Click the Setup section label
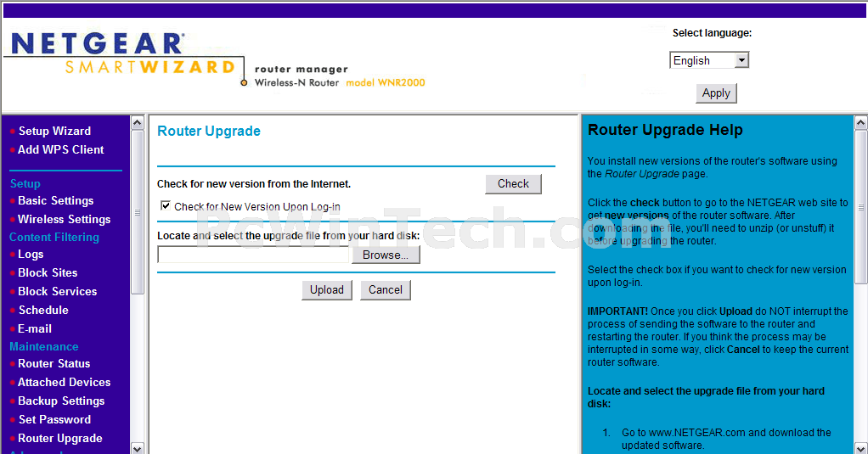The width and height of the screenshot is (868, 454). [25, 183]
